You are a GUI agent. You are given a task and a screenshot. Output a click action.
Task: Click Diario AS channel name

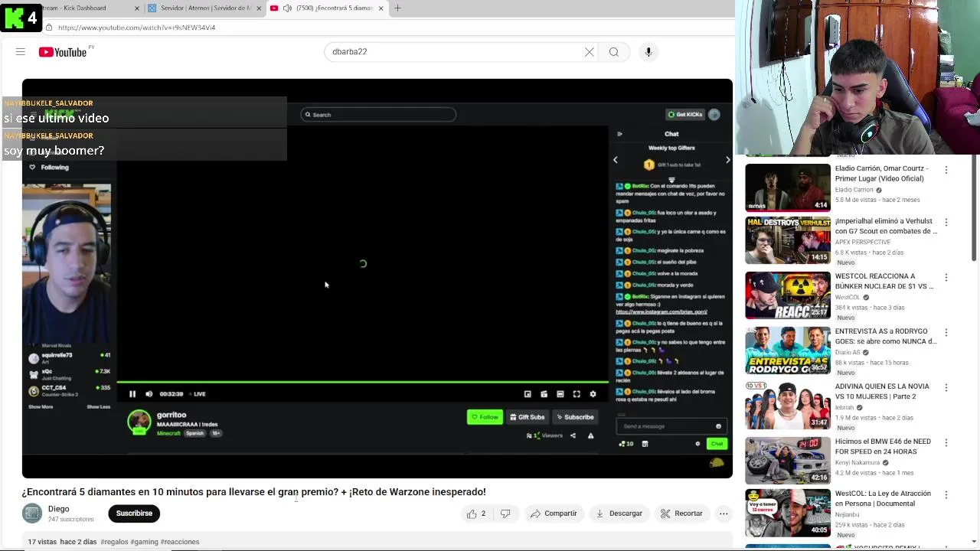(848, 353)
